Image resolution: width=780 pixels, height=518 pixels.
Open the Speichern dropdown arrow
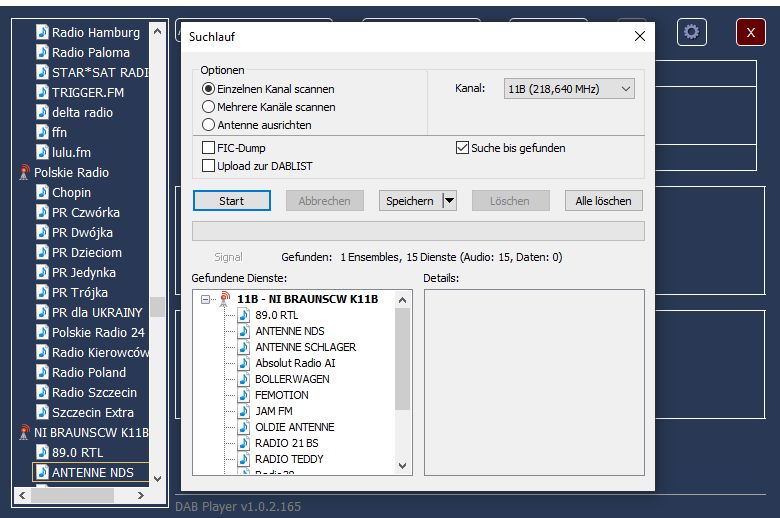(x=449, y=201)
